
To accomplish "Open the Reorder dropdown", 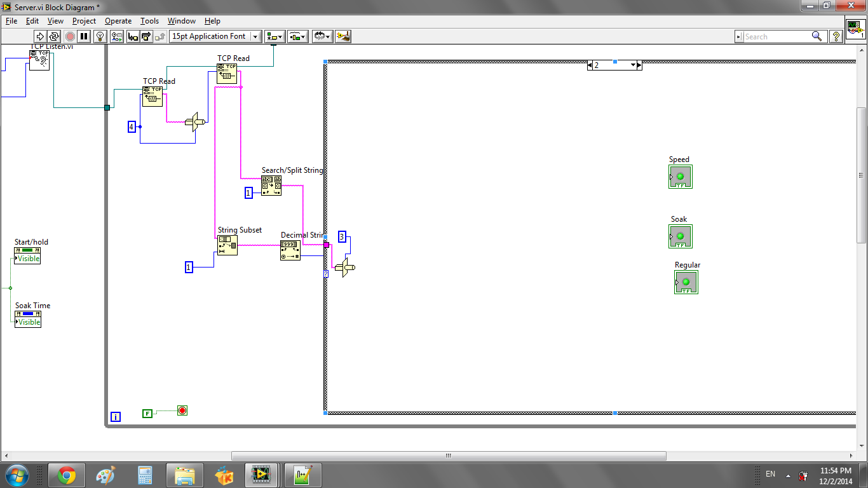I will (x=323, y=37).
